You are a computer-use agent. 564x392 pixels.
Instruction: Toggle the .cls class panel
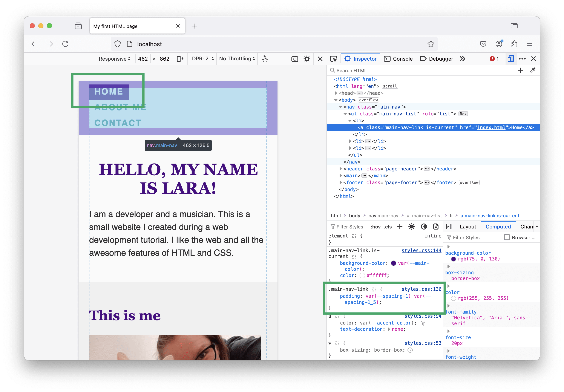click(x=388, y=227)
